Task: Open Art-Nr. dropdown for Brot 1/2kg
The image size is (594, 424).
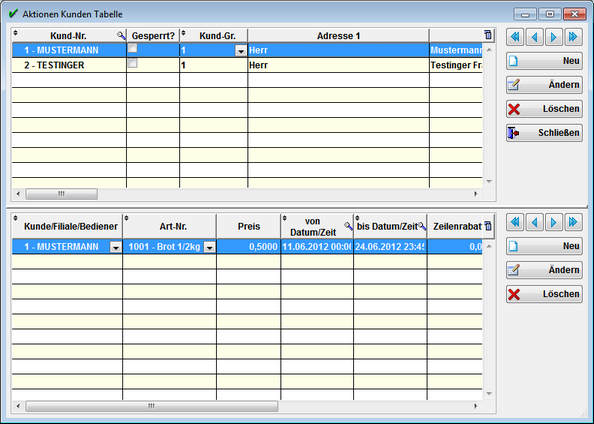Action: (x=209, y=247)
